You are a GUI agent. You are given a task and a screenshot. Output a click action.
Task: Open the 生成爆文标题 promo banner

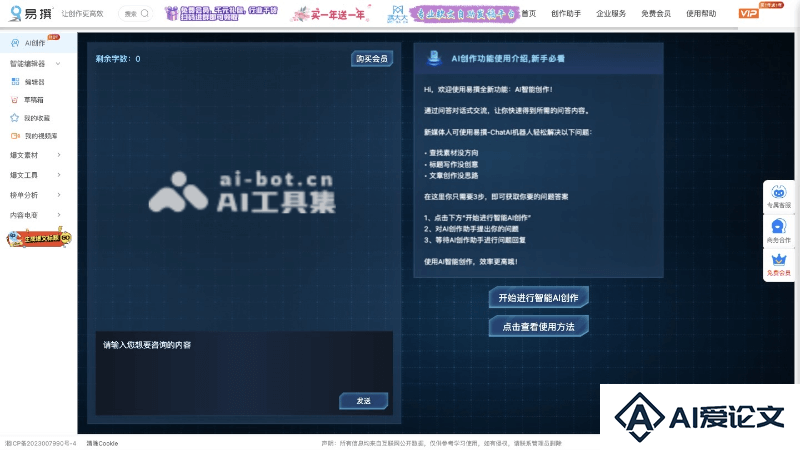(39, 238)
